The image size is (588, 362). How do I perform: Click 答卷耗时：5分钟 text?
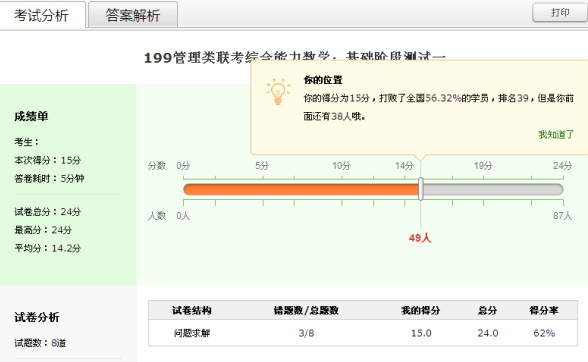(49, 178)
